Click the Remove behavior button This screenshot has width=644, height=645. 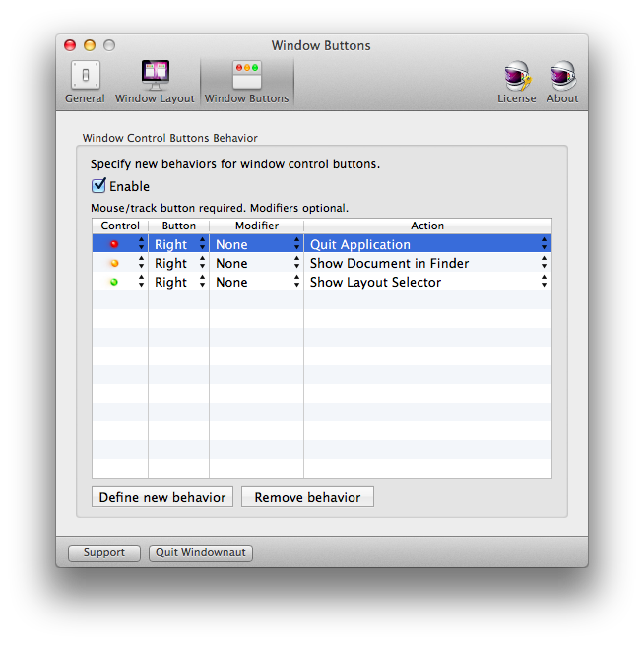coord(307,497)
